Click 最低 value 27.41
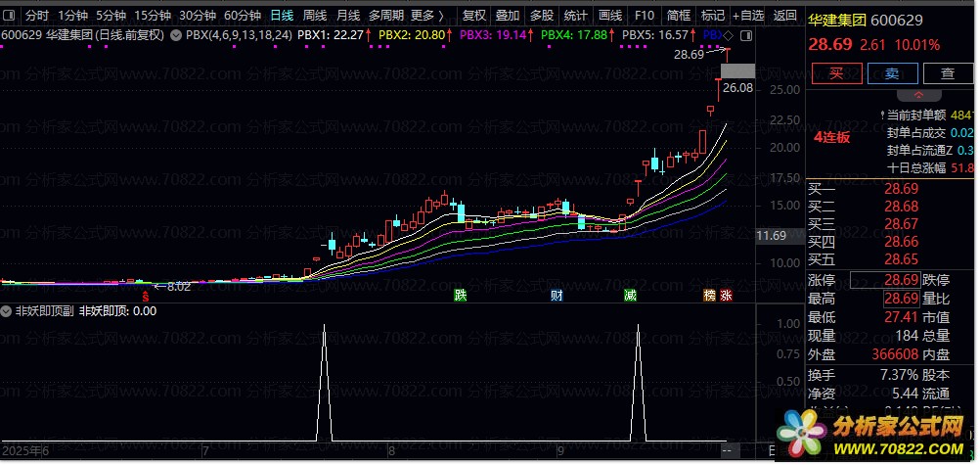Image resolution: width=980 pixels, height=465 pixels. pyautogui.click(x=901, y=317)
